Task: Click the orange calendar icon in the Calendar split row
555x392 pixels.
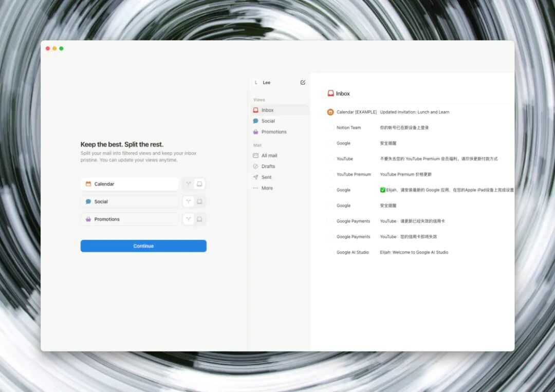Action: pyautogui.click(x=88, y=184)
